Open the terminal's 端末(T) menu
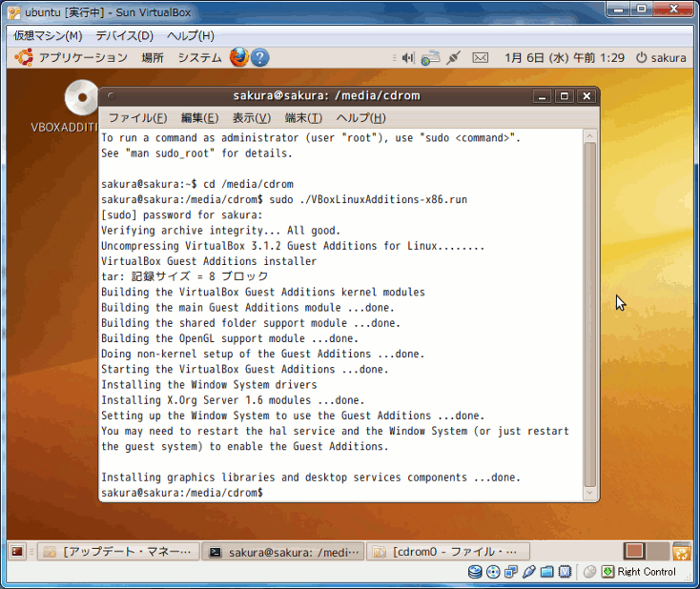700x589 pixels. pyautogui.click(x=303, y=118)
